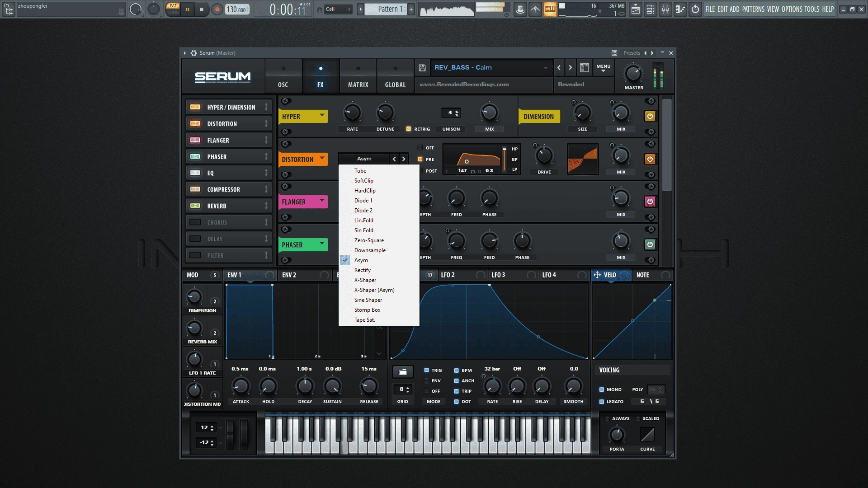
Task: Toggle the LEGATO checkbox
Action: pos(601,402)
